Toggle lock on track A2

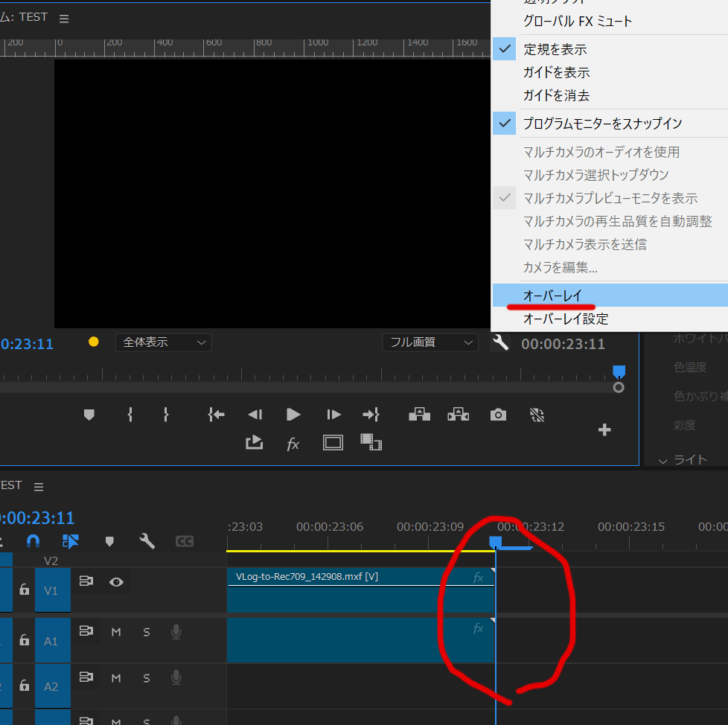(24, 686)
